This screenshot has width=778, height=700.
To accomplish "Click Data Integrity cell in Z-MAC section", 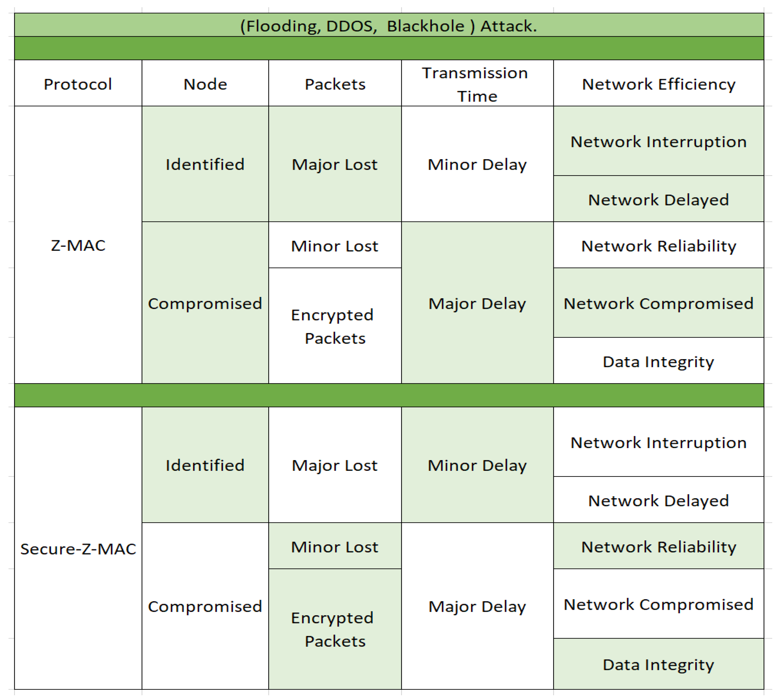I will pyautogui.click(x=658, y=362).
